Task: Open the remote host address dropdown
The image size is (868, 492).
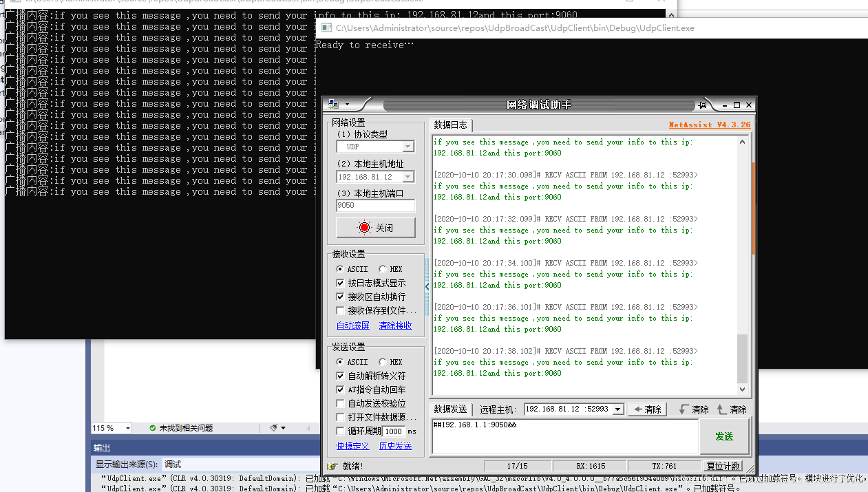Action: click(x=617, y=409)
